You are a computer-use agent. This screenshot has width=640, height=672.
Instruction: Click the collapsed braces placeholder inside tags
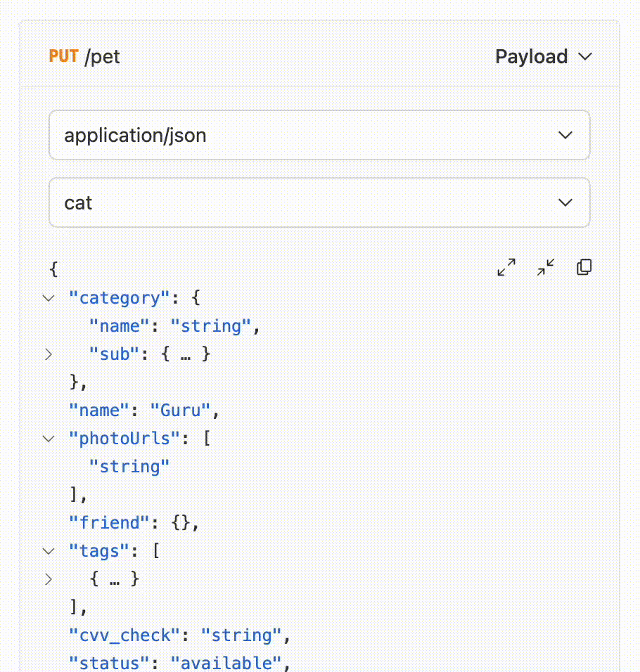115,579
